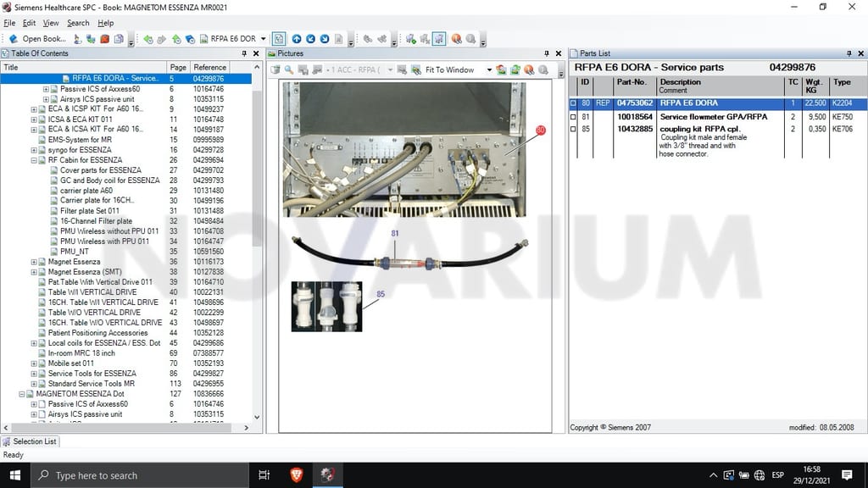Click the tree vertical scrollbar down arrow
This screenshot has width=868, height=488.
pos(257,417)
